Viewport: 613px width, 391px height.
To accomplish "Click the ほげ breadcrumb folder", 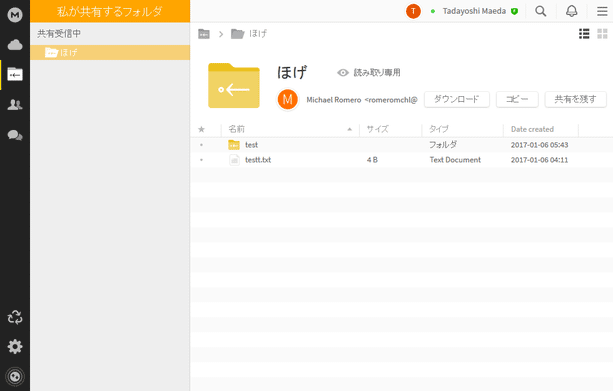I will (249, 34).
